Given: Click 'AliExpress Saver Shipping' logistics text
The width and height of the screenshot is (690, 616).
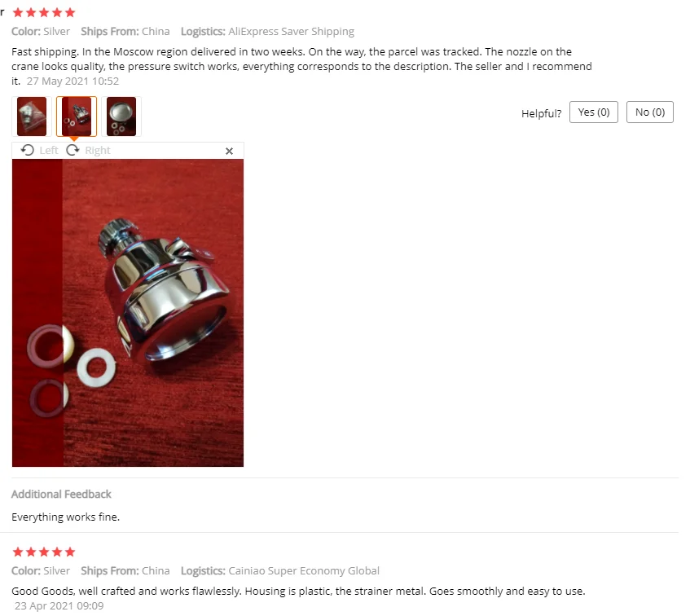Looking at the screenshot, I should tap(292, 32).
